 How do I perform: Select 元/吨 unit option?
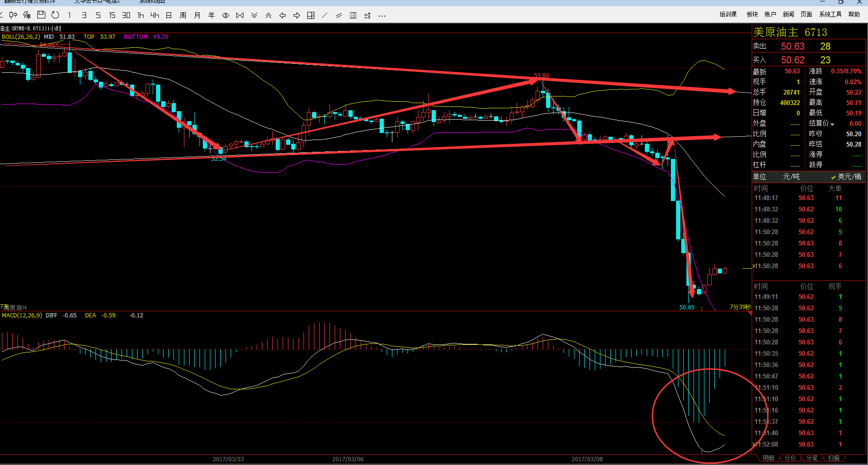(791, 176)
